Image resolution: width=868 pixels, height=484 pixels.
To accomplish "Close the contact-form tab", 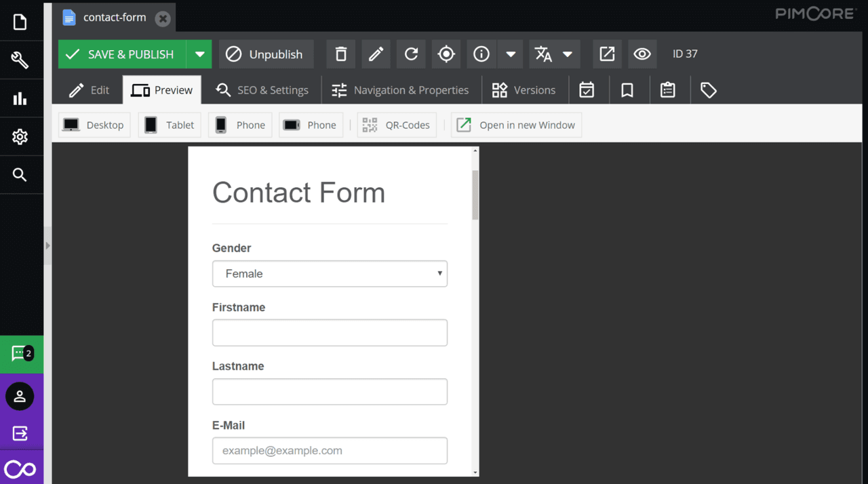I will [163, 19].
